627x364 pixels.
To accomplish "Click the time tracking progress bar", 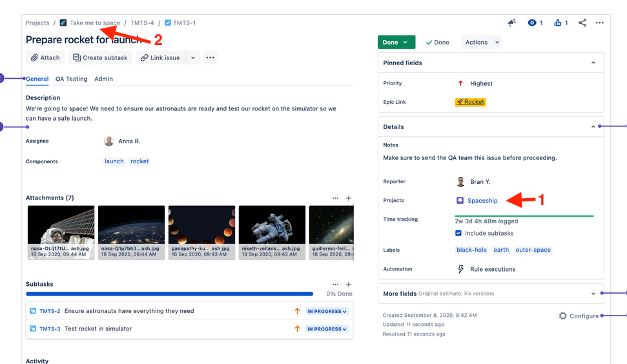I will [524, 216].
